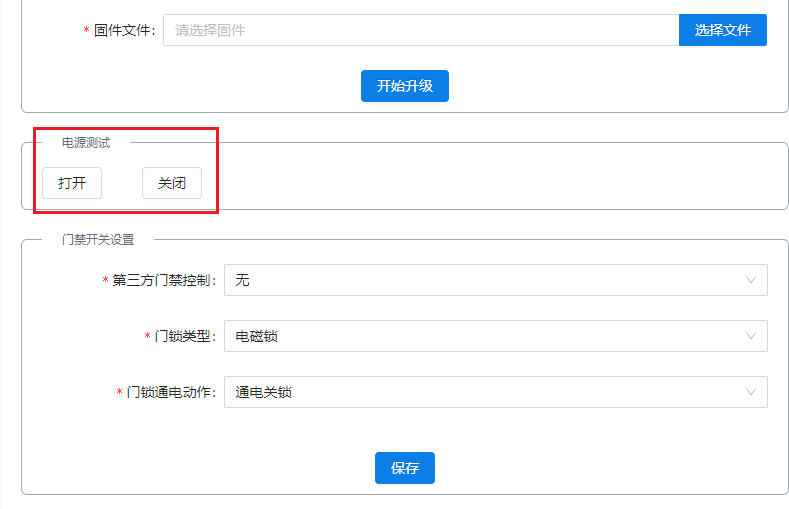789x509 pixels.
Task: Click the 开始升级 button
Action: 404,86
